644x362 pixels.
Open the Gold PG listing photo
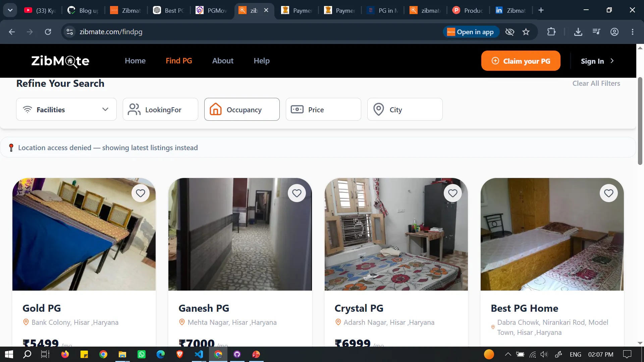[84, 234]
